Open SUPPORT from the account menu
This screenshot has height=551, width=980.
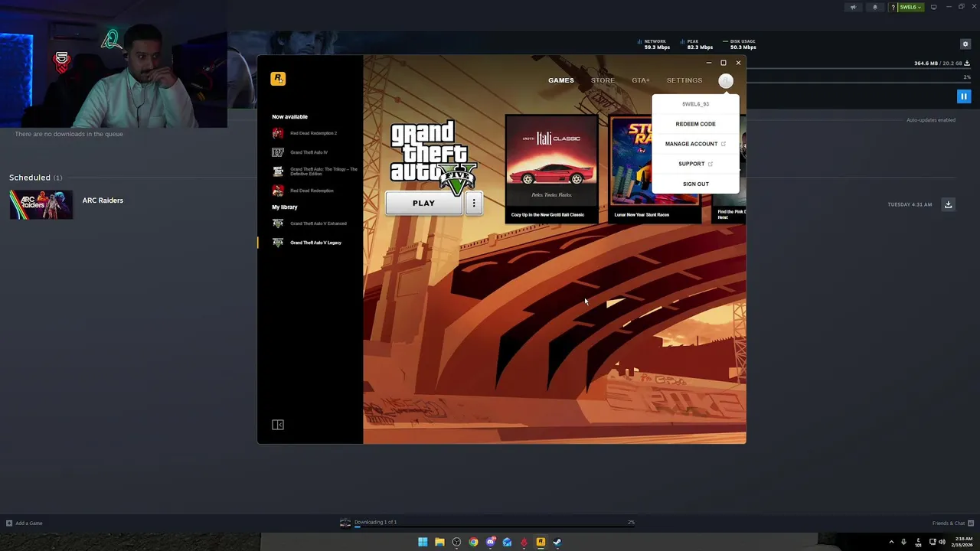click(x=695, y=164)
